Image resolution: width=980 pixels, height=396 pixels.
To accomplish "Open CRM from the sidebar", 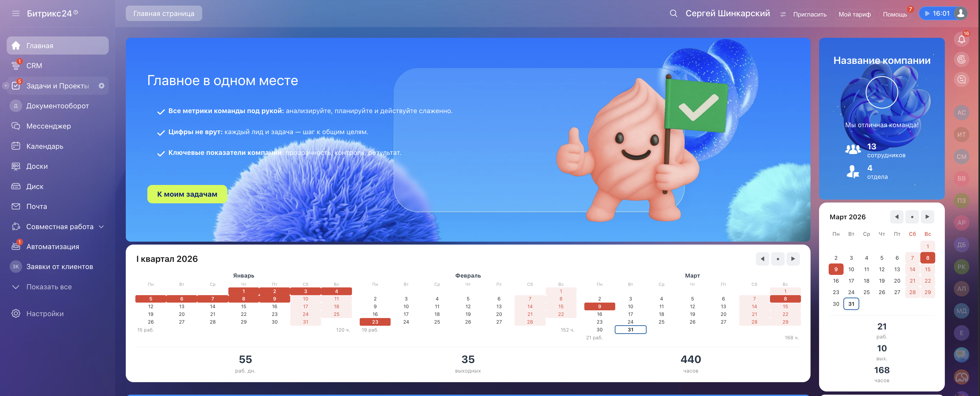I will pyautogui.click(x=34, y=66).
